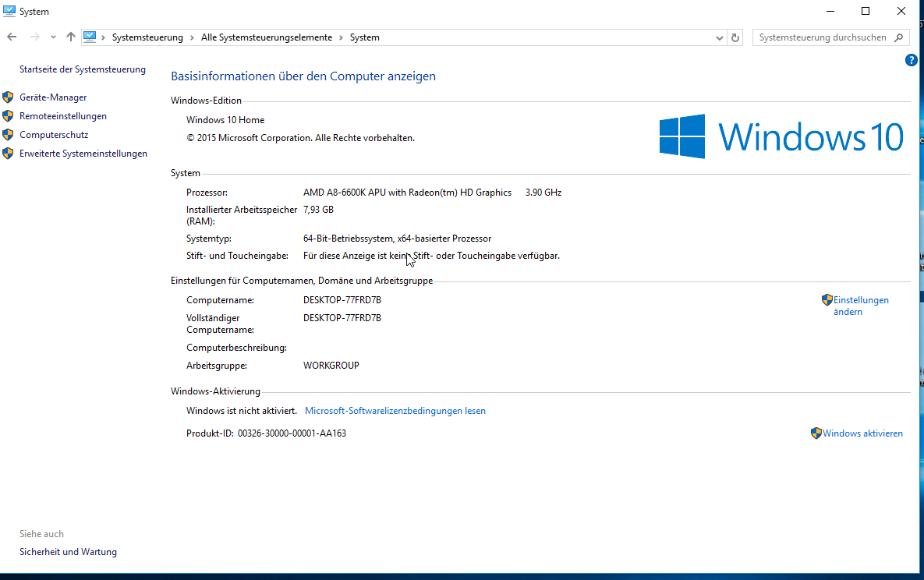
Task: Select Alle Systemsteuerungselemente breadcrumb
Action: 267,37
